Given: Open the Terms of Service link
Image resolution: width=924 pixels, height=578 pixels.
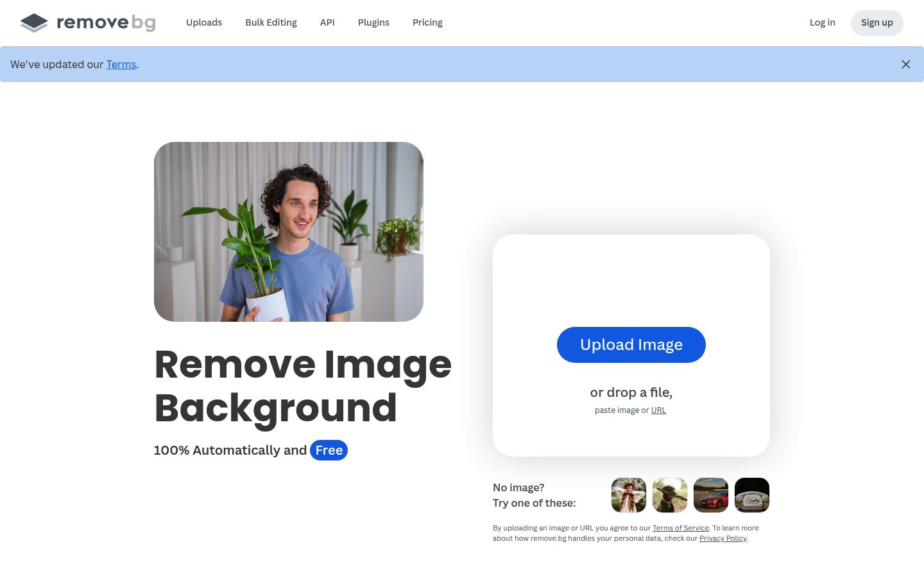Looking at the screenshot, I should [x=681, y=528].
